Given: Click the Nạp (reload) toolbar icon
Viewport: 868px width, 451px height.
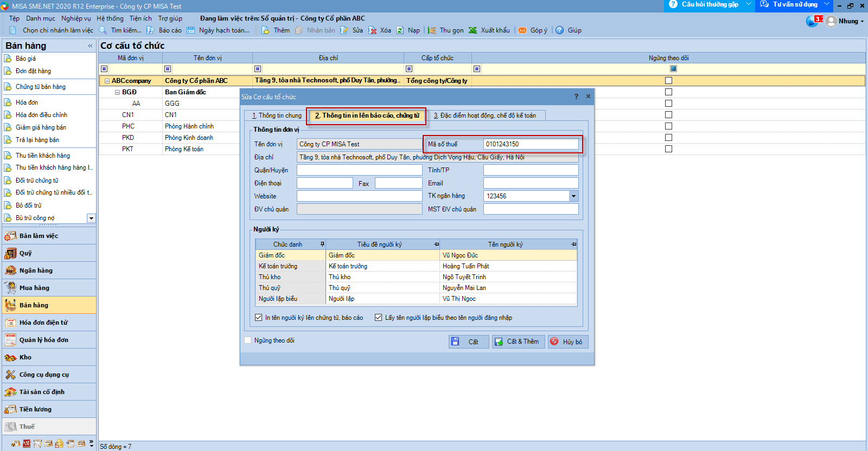Looking at the screenshot, I should point(400,30).
